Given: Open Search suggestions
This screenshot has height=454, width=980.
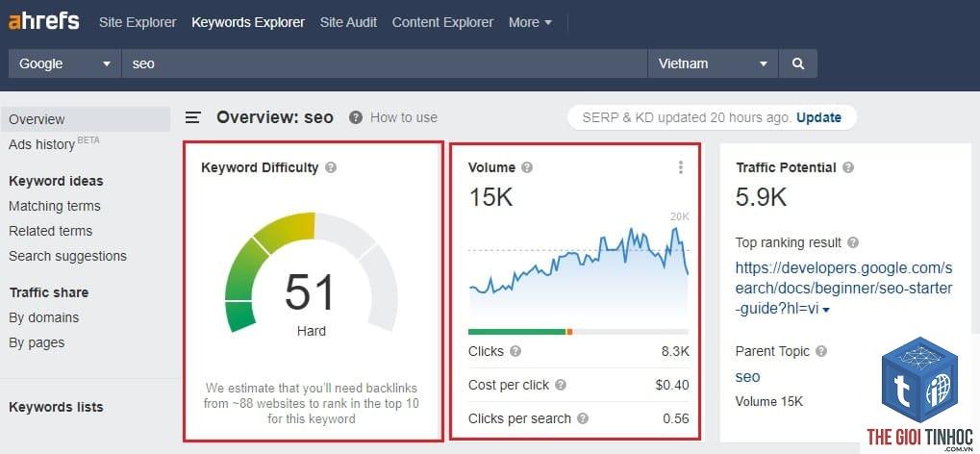Looking at the screenshot, I should tap(67, 256).
